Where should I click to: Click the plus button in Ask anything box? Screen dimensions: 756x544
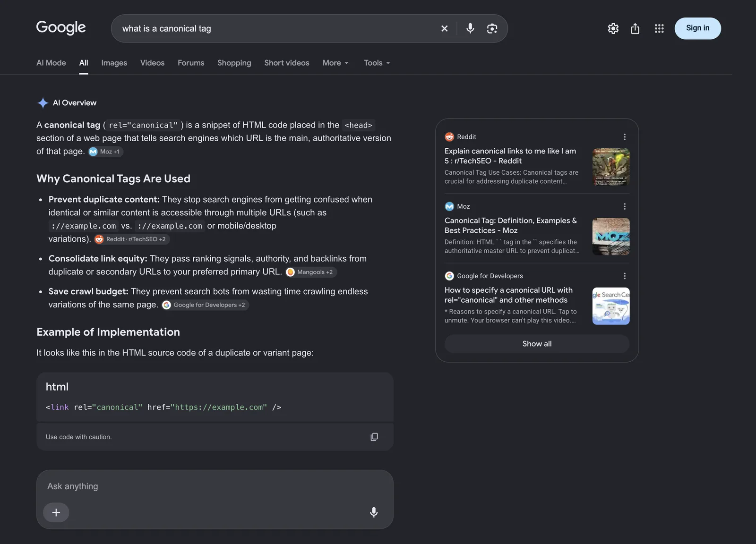56,512
